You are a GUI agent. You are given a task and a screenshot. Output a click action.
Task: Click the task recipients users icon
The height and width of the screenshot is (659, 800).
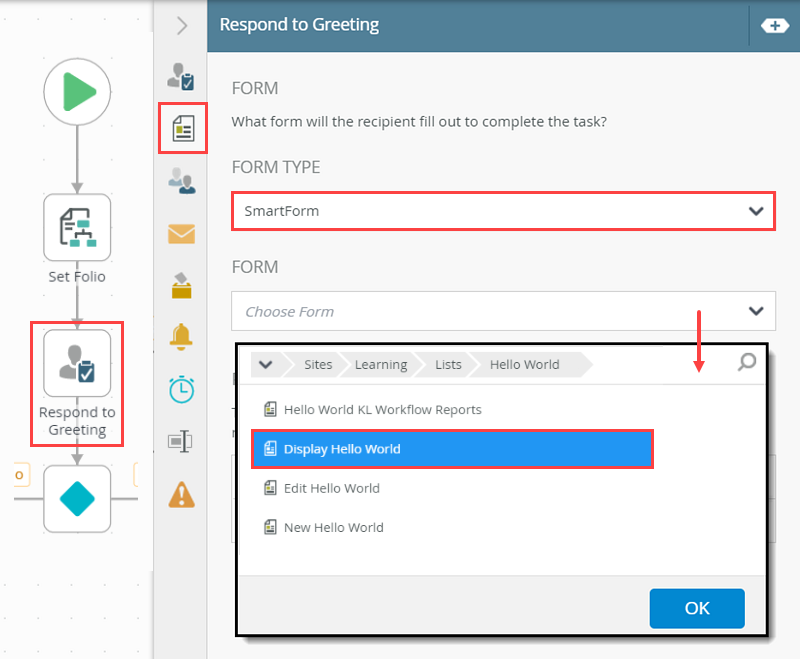coord(181,181)
